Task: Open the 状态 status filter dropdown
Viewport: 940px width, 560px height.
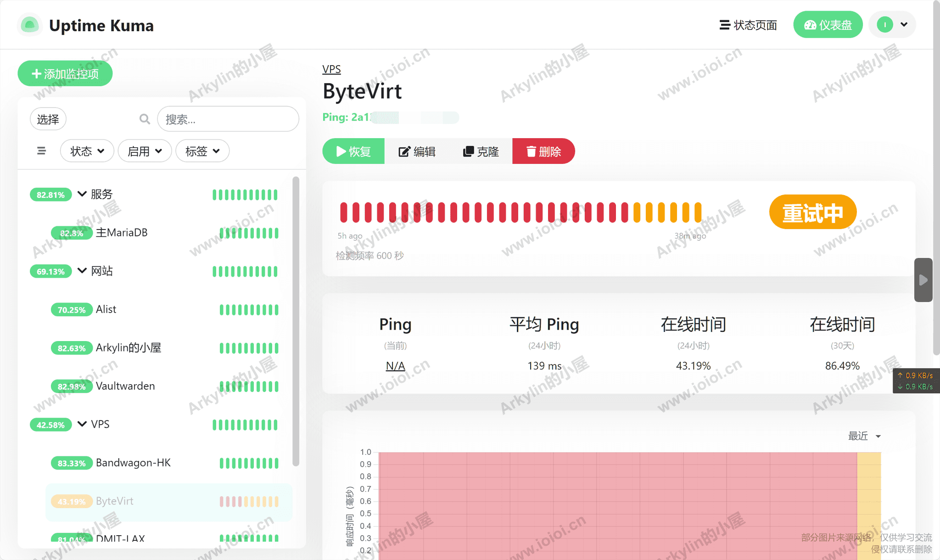Action: pyautogui.click(x=87, y=151)
